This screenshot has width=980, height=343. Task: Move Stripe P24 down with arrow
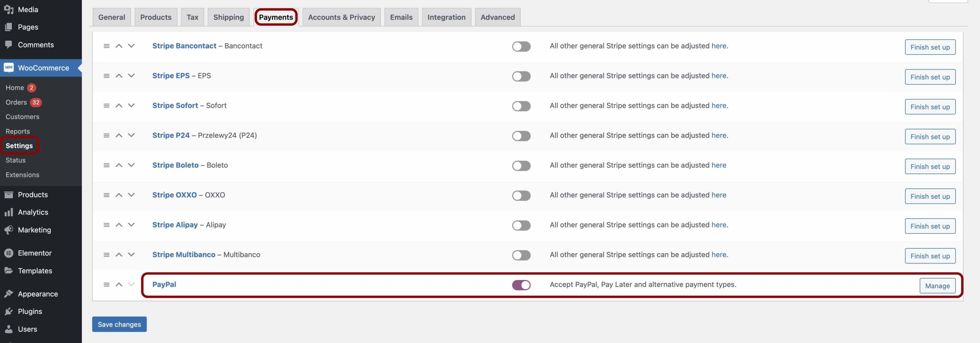[x=131, y=135]
